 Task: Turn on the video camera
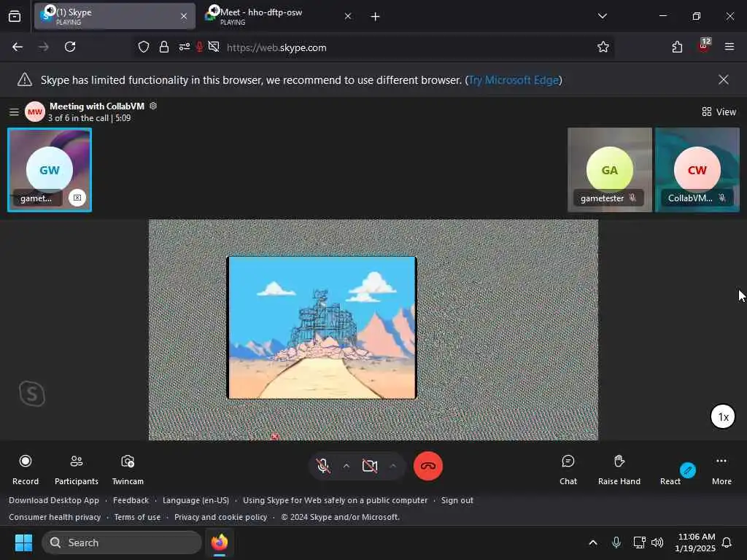point(370,466)
